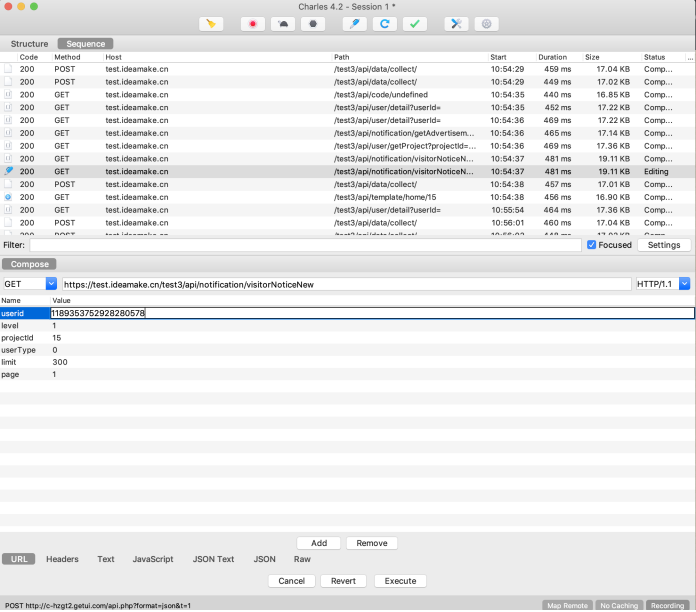The height and width of the screenshot is (612, 696).
Task: Click the Cancel button
Action: pyautogui.click(x=292, y=581)
